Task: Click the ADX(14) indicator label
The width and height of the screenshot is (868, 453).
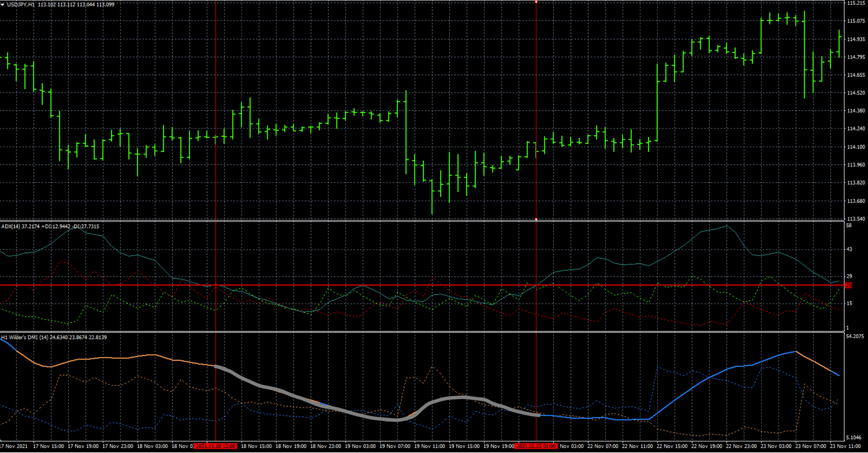Action: pyautogui.click(x=10, y=226)
